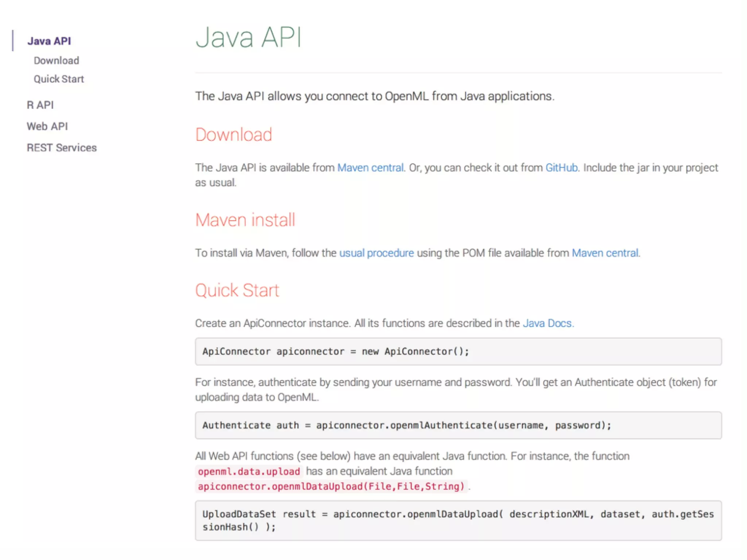
Task: Open REST Services in sidebar
Action: click(62, 148)
